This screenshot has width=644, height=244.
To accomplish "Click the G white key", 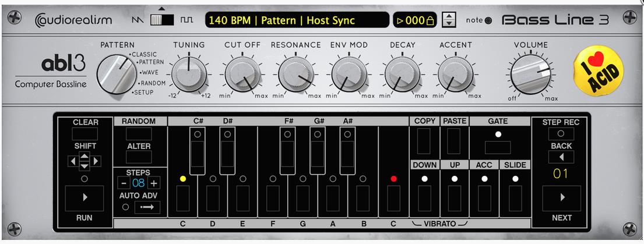I will coord(302,198).
